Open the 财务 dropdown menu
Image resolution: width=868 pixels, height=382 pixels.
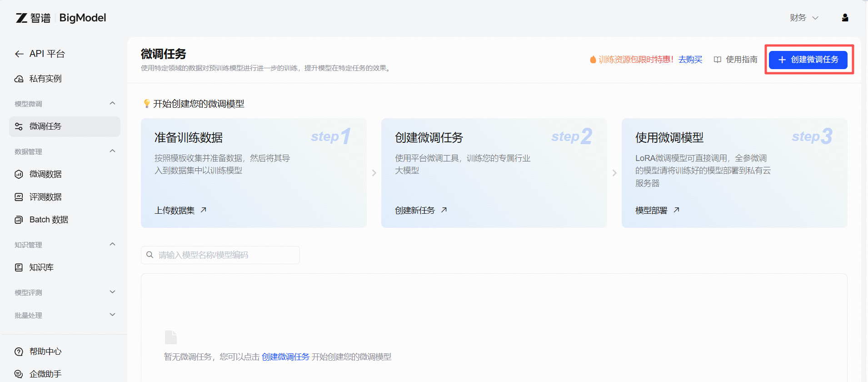click(x=803, y=18)
